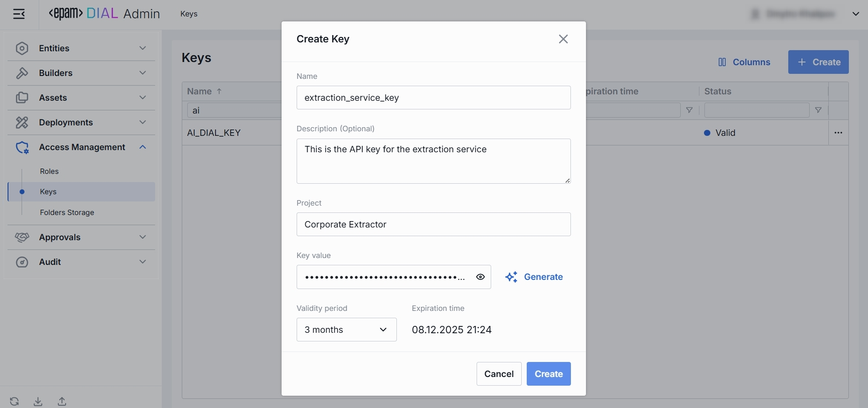868x408 pixels.
Task: Click the Create button in the dialog
Action: (x=548, y=374)
